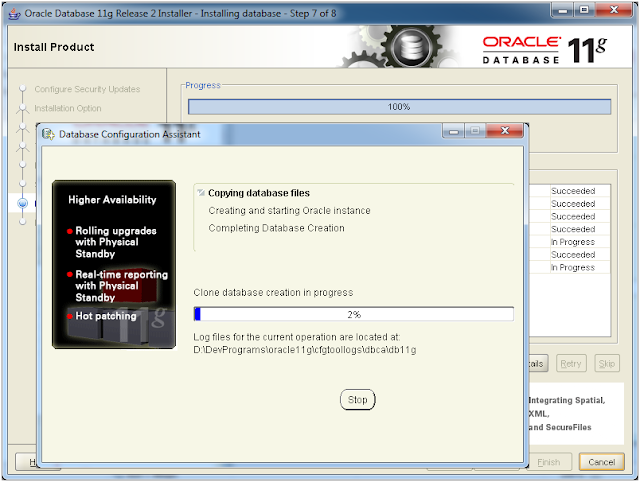640x482 pixels.
Task: Click the Configure Security Updates step bullet
Action: pos(22,89)
